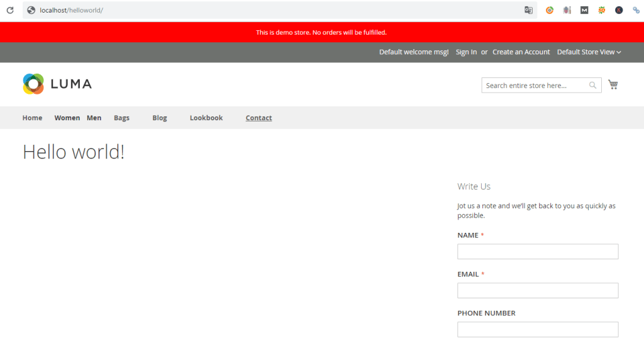Click the 'Hello world!' heading
644x343 pixels.
74,152
